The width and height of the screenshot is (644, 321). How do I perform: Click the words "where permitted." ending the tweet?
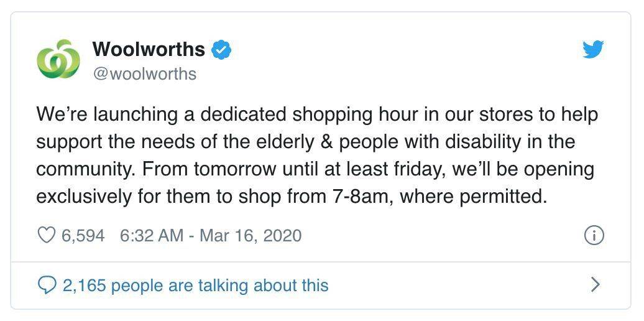coord(474,198)
